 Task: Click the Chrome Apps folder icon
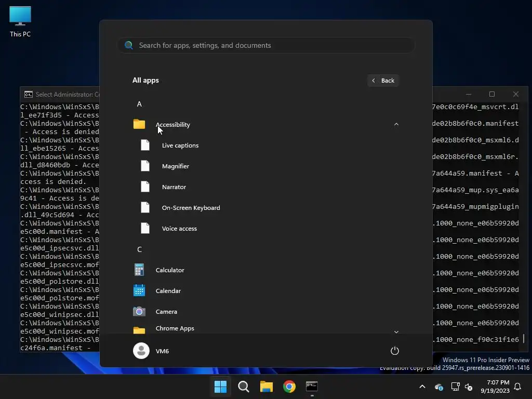[x=139, y=330]
